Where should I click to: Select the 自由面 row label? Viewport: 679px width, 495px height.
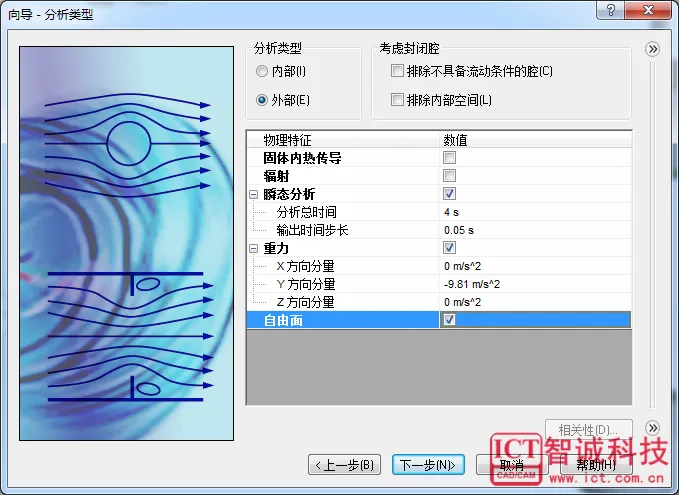pos(283,320)
